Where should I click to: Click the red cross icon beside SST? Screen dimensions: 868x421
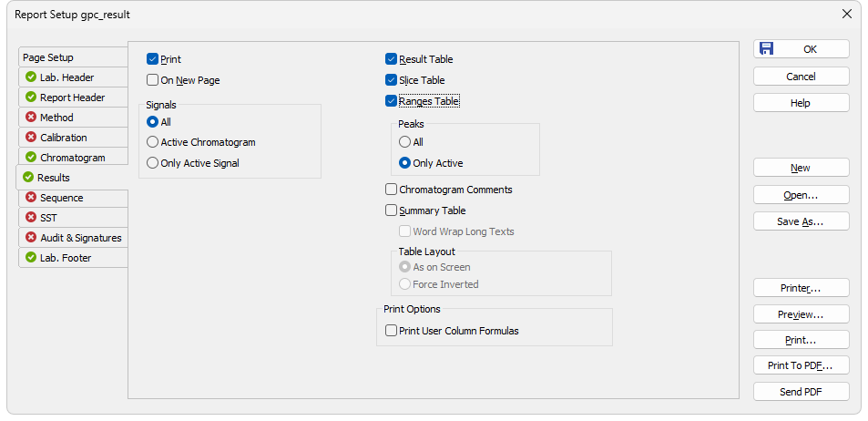point(31,217)
